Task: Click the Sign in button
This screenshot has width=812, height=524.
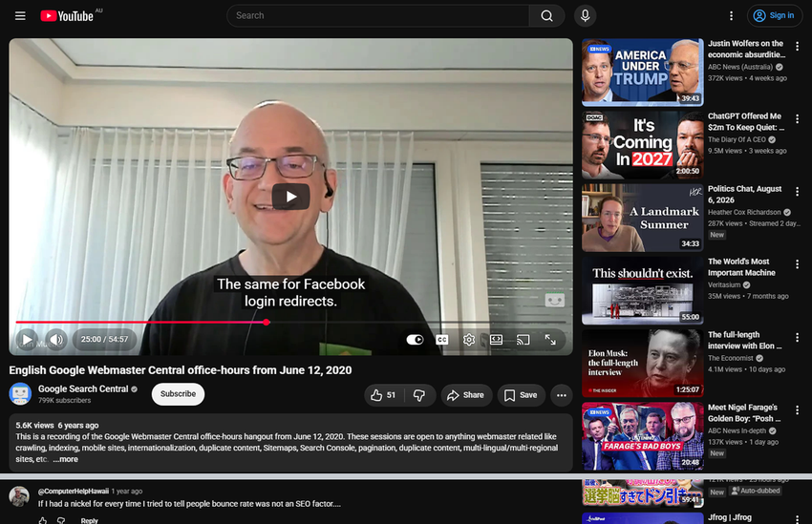Action: coord(775,15)
